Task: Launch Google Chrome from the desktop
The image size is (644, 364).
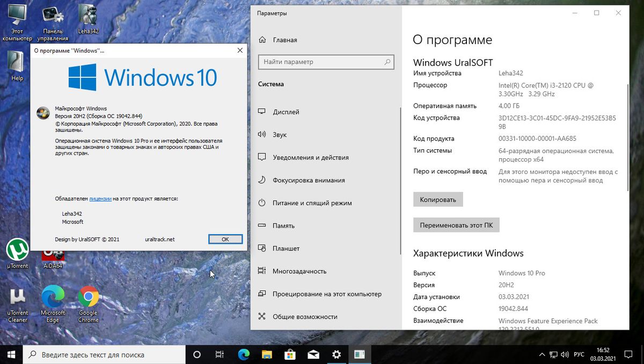Action: (x=88, y=304)
